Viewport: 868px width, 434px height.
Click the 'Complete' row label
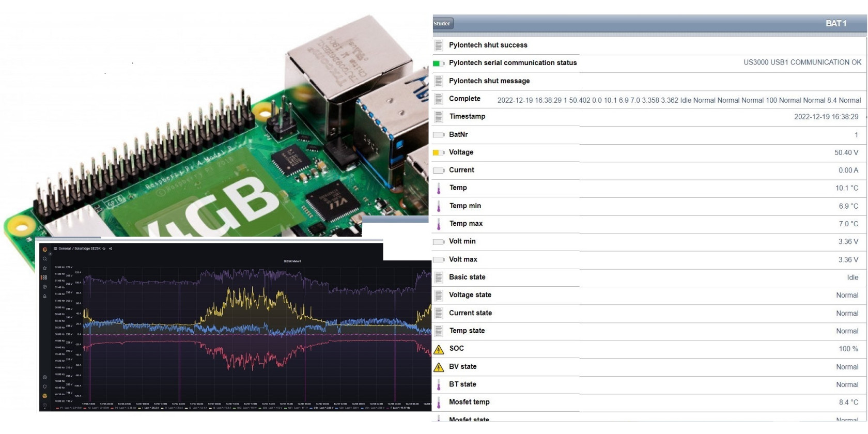pyautogui.click(x=464, y=99)
